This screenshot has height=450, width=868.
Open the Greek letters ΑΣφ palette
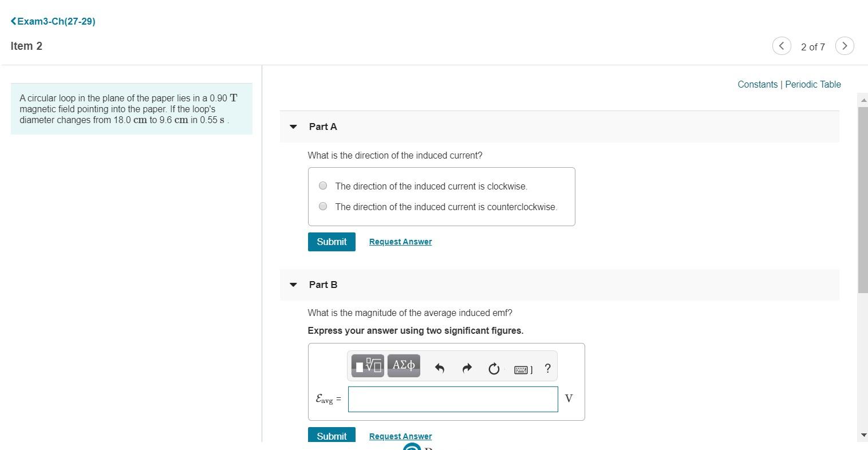[403, 365]
